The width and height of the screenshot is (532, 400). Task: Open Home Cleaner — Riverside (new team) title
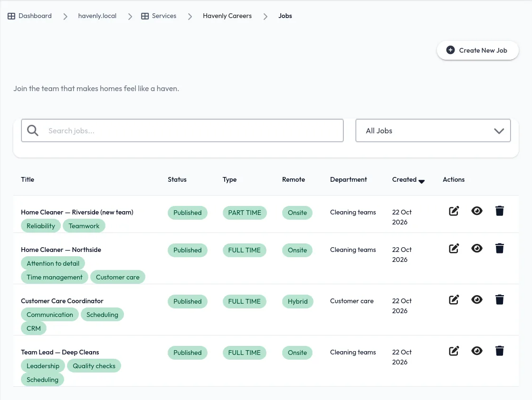(x=77, y=212)
